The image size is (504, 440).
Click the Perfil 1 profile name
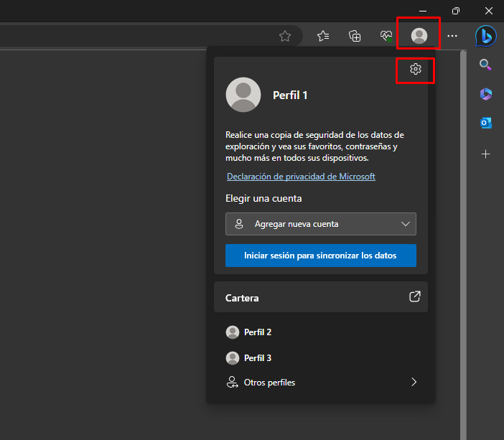[x=290, y=95]
